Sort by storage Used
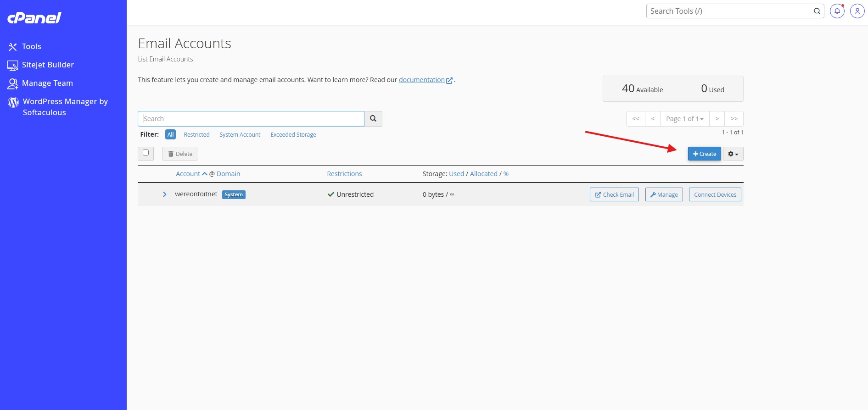 tap(456, 174)
